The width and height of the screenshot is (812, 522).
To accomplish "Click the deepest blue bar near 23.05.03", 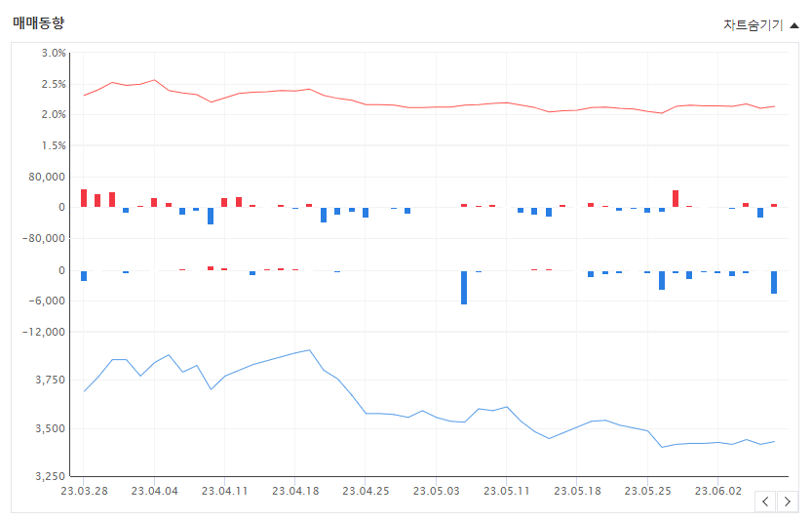I will point(464,288).
